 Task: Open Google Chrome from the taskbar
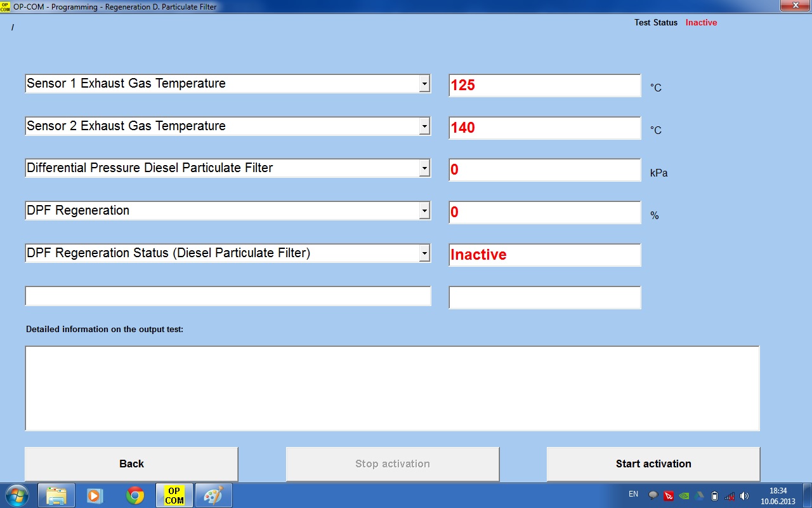click(134, 495)
